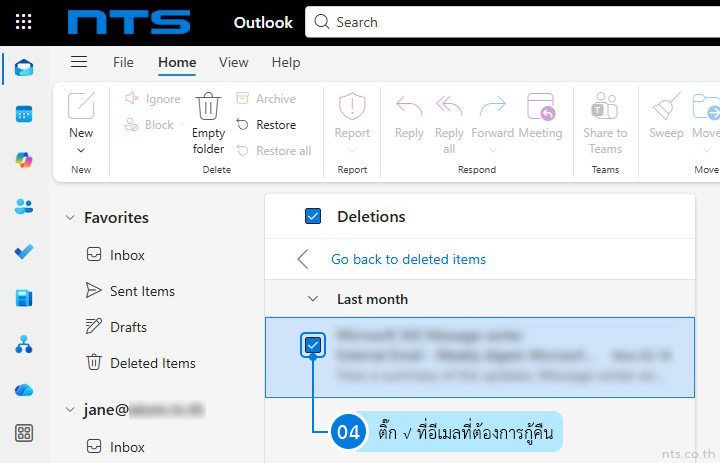Restore the selected email
Viewport: 720px width, 463px height.
pos(266,125)
